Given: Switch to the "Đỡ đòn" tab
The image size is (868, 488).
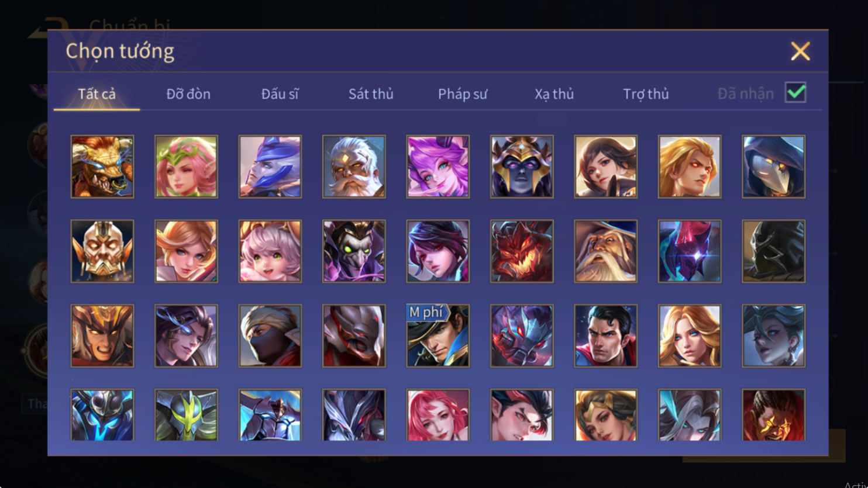Looking at the screenshot, I should [188, 94].
